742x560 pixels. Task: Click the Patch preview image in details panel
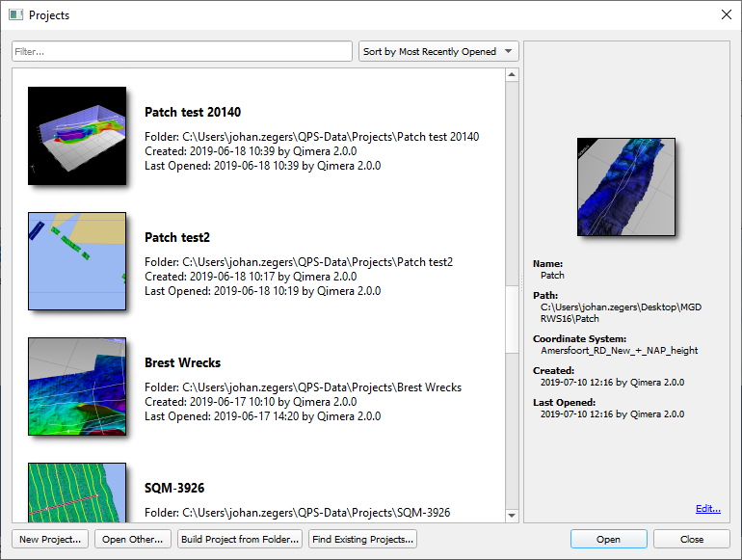point(625,186)
